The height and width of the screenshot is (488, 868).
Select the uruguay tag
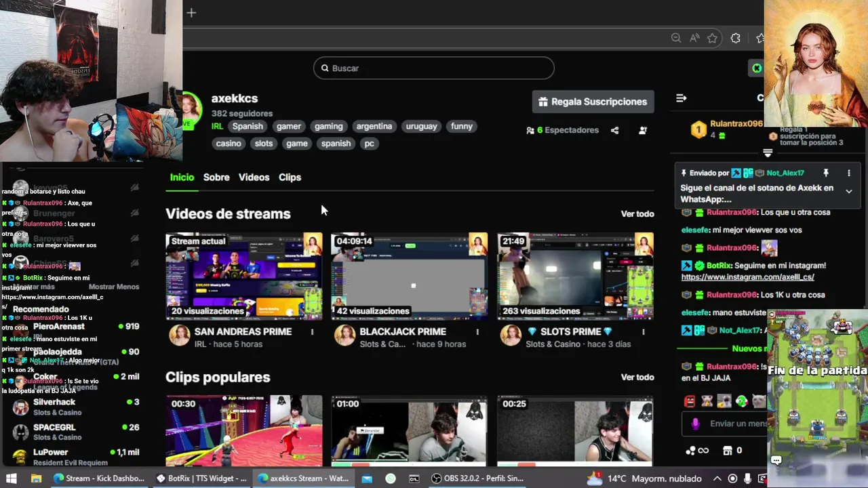421,126
